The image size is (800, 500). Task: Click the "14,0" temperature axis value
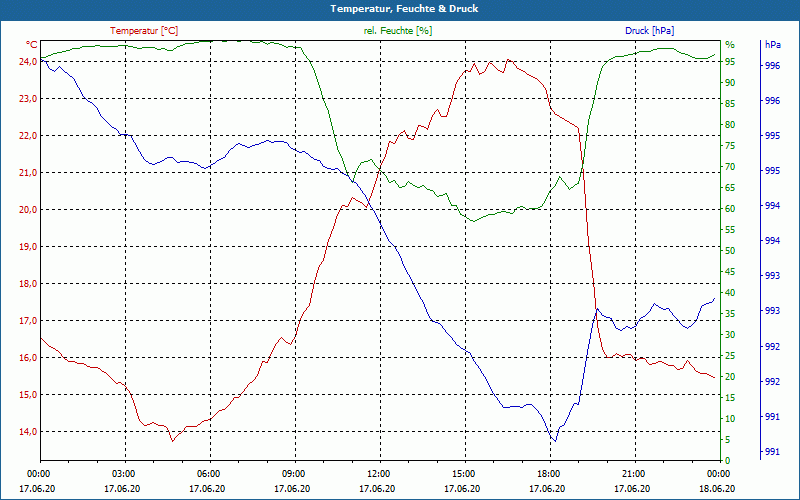(28, 432)
